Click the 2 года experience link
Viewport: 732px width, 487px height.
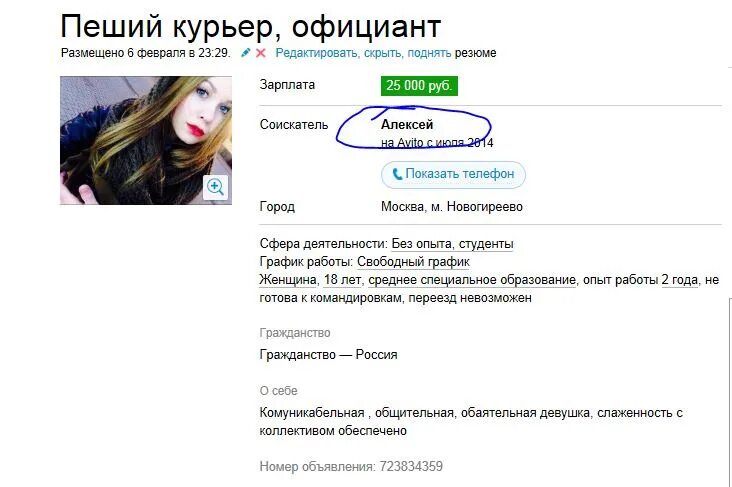click(680, 280)
